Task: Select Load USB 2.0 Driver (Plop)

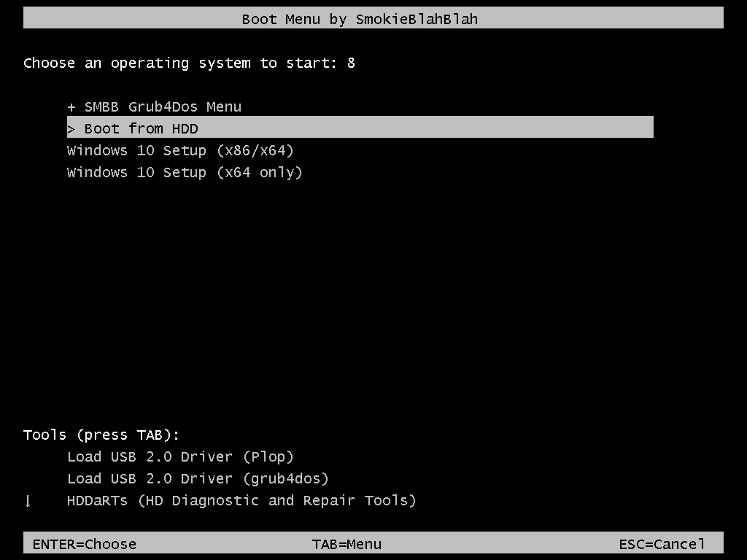Action: tap(180, 457)
